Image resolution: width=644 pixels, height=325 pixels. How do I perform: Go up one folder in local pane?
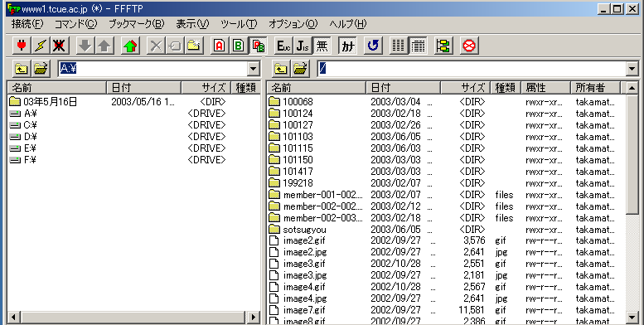pyautogui.click(x=22, y=69)
